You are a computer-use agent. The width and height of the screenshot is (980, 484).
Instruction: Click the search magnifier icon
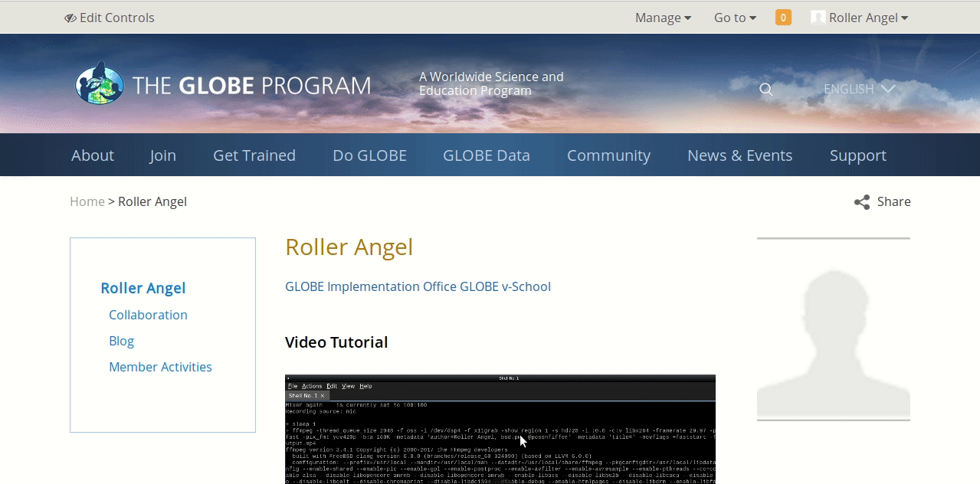coord(766,90)
